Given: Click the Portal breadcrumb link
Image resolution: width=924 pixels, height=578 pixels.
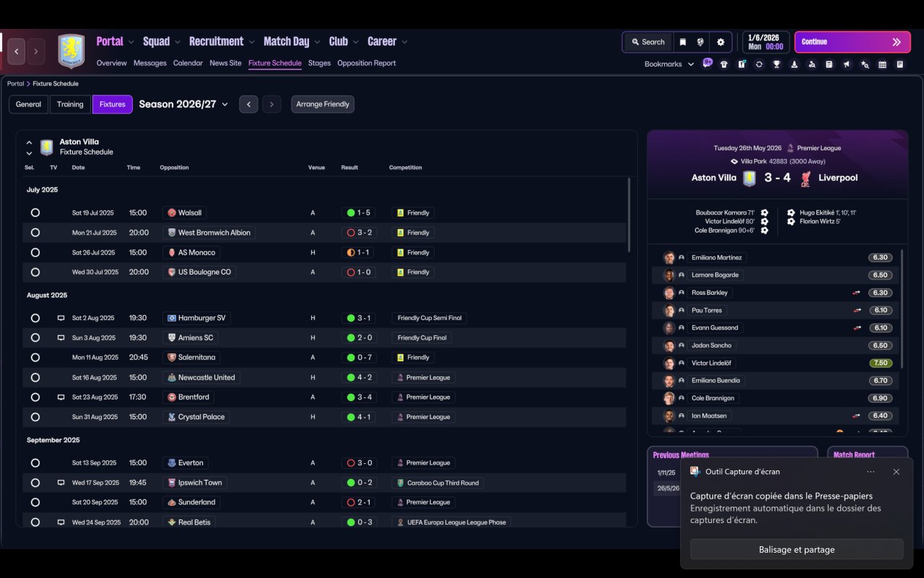Looking at the screenshot, I should (x=15, y=84).
